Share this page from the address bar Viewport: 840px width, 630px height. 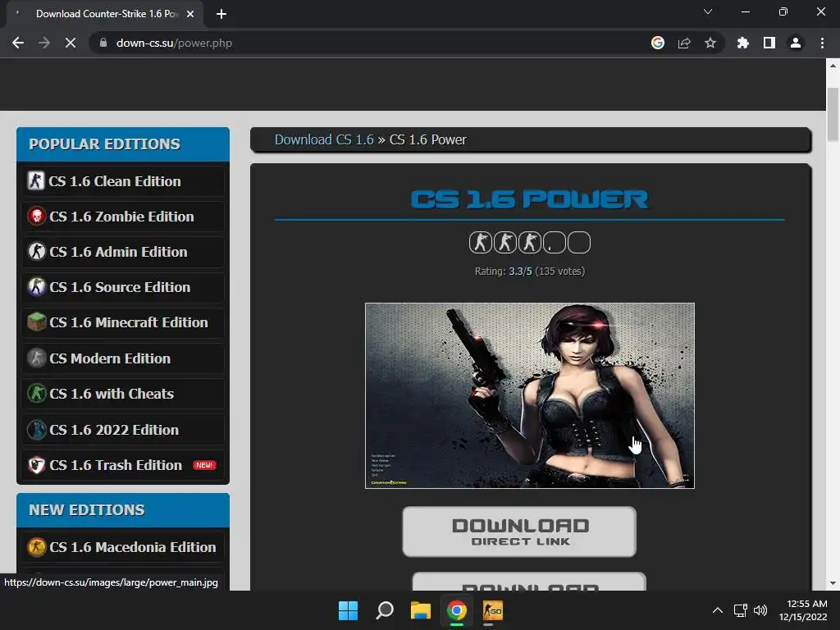coord(684,43)
